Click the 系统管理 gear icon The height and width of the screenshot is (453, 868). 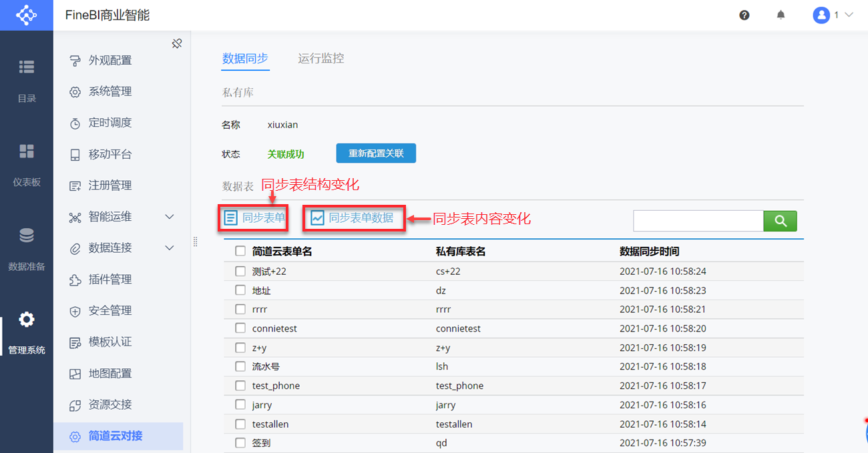75,92
